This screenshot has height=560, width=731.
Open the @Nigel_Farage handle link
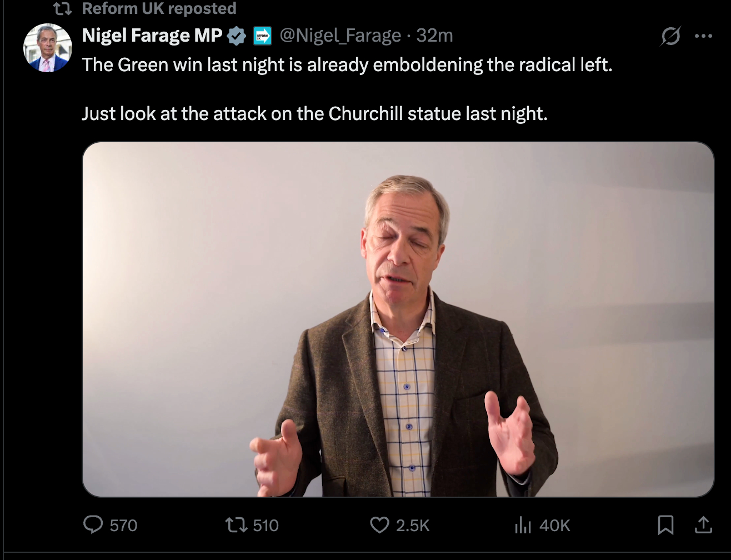pyautogui.click(x=340, y=36)
